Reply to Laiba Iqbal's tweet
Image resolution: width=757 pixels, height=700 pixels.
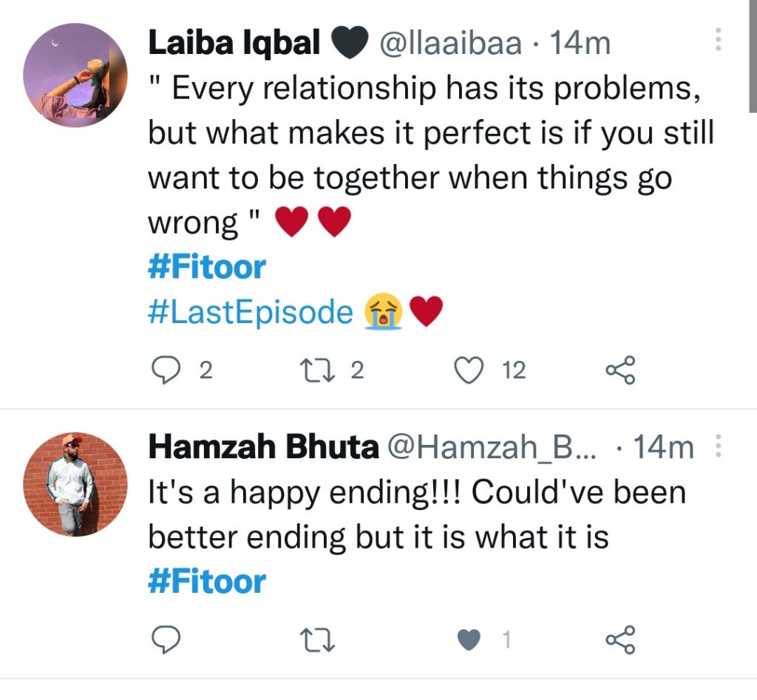point(166,370)
